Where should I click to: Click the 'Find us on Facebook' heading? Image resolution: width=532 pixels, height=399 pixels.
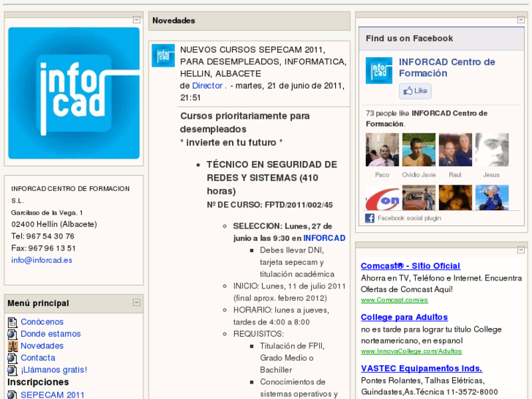pos(409,38)
